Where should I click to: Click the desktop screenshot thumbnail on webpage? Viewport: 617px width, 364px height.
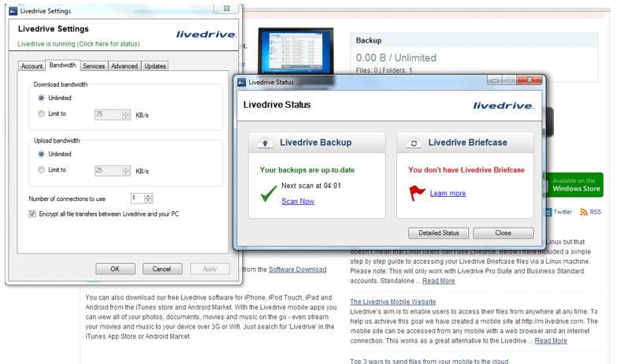pyautogui.click(x=296, y=50)
